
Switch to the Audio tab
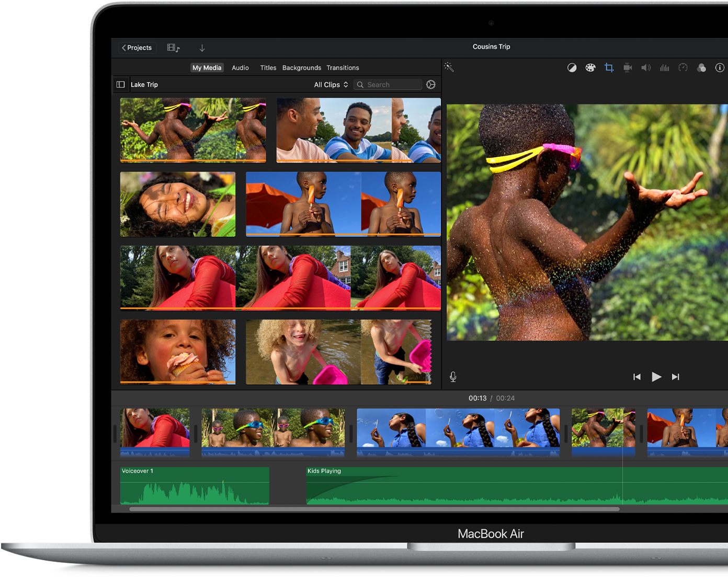point(240,68)
